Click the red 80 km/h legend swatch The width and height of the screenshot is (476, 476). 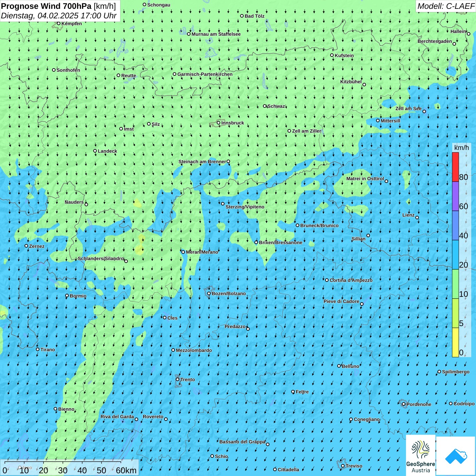[x=455, y=167]
